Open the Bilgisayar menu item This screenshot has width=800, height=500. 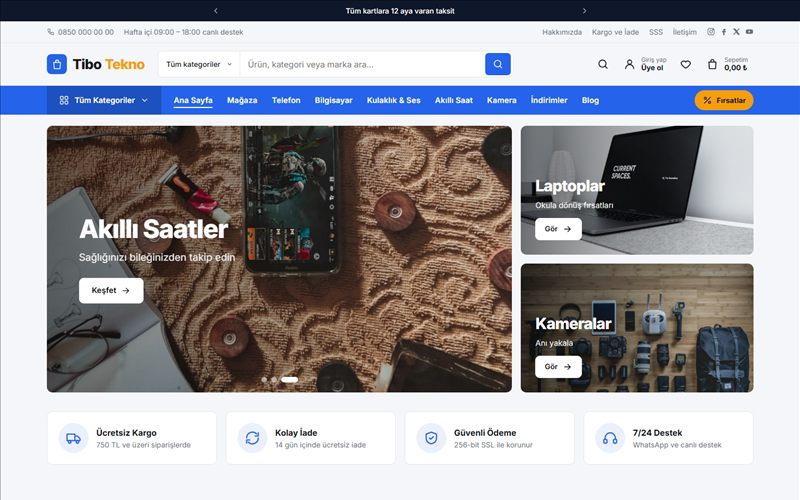(x=333, y=100)
